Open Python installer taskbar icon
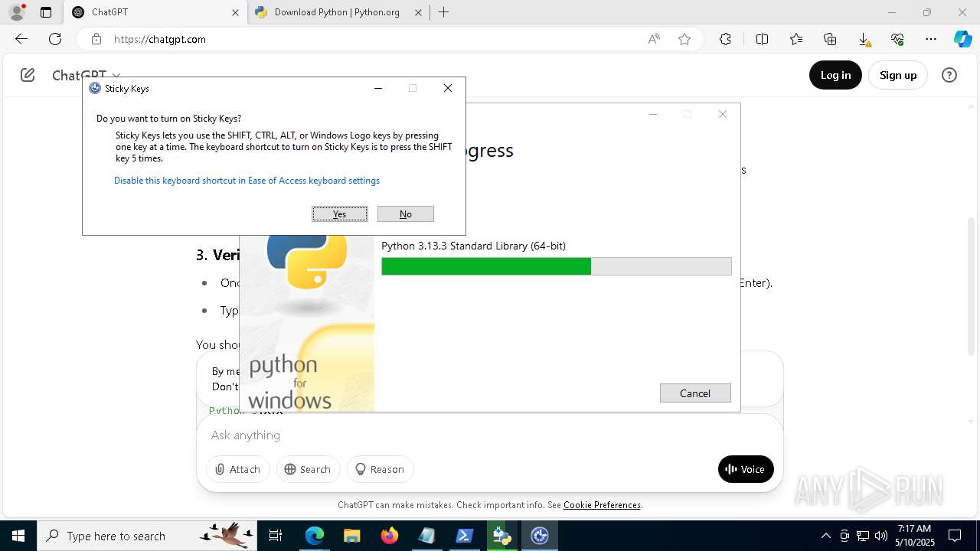 coord(502,536)
